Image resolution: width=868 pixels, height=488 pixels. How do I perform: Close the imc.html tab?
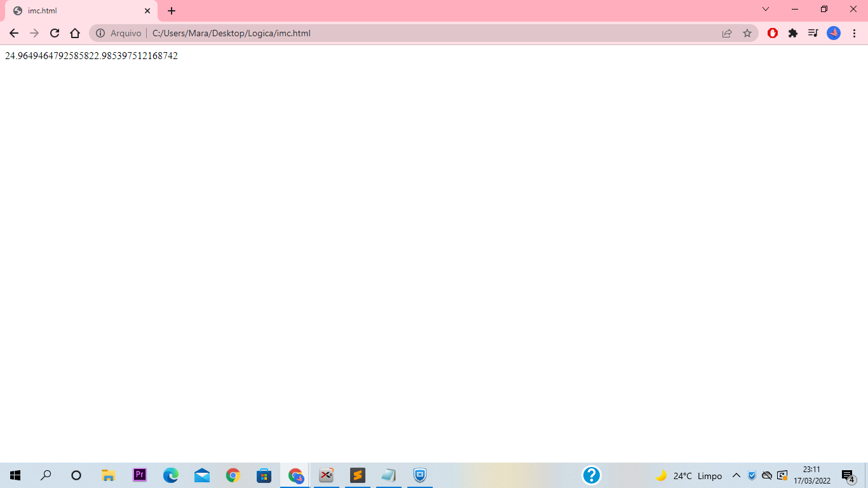coord(147,11)
